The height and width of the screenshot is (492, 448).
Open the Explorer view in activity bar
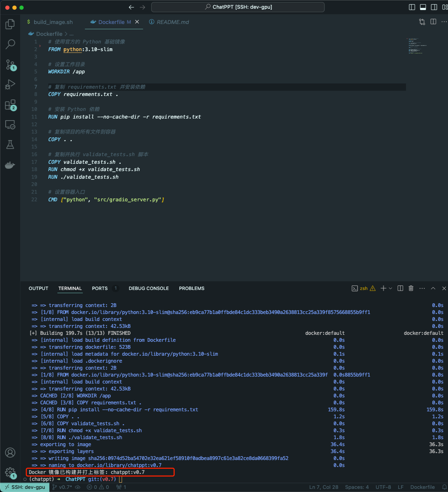click(10, 24)
